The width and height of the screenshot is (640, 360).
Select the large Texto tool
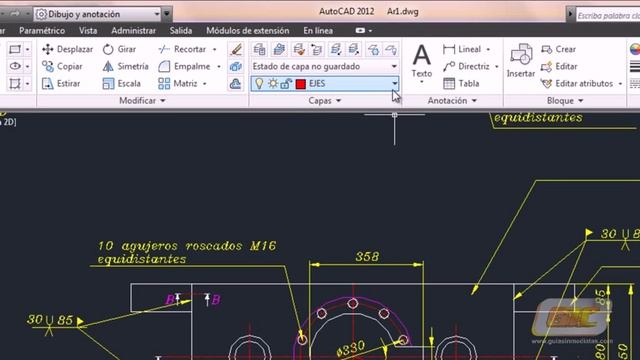point(422,61)
